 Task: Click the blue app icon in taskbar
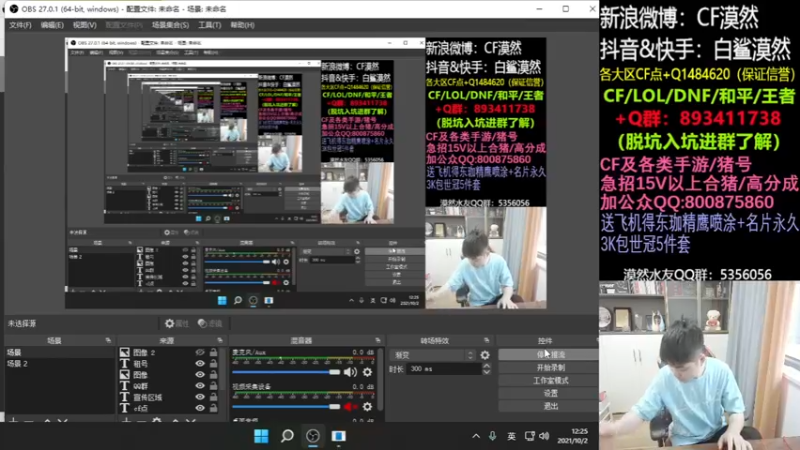pyautogui.click(x=338, y=436)
